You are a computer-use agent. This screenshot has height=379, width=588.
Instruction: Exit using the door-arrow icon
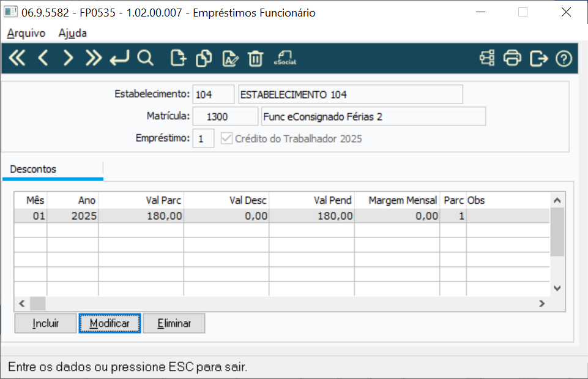(538, 58)
